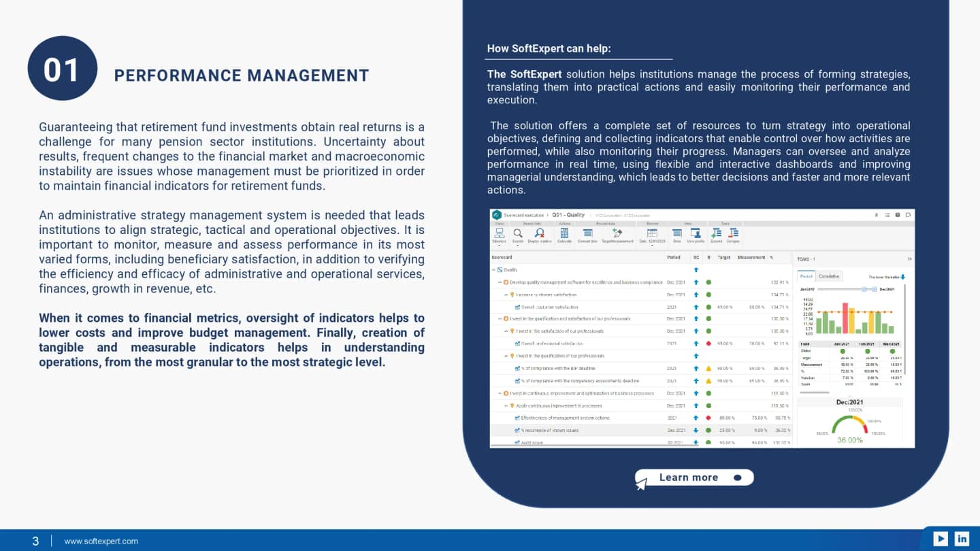This screenshot has width=980, height=551.
Task: Click the blue 'lower the better' arrow
Action: pyautogui.click(x=903, y=277)
